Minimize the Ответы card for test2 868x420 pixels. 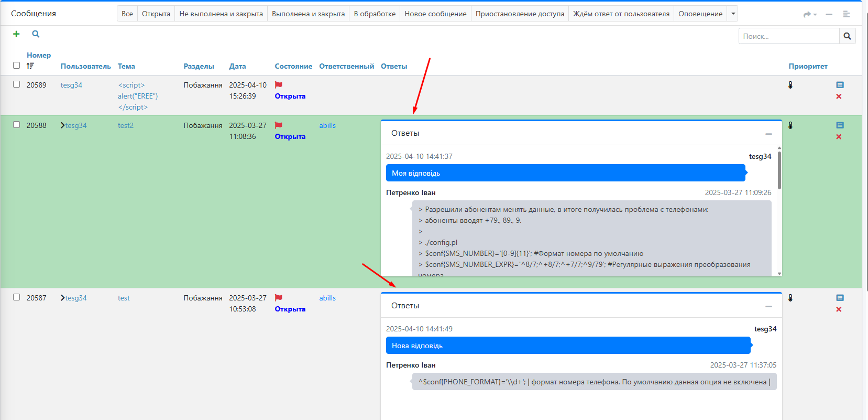click(768, 134)
